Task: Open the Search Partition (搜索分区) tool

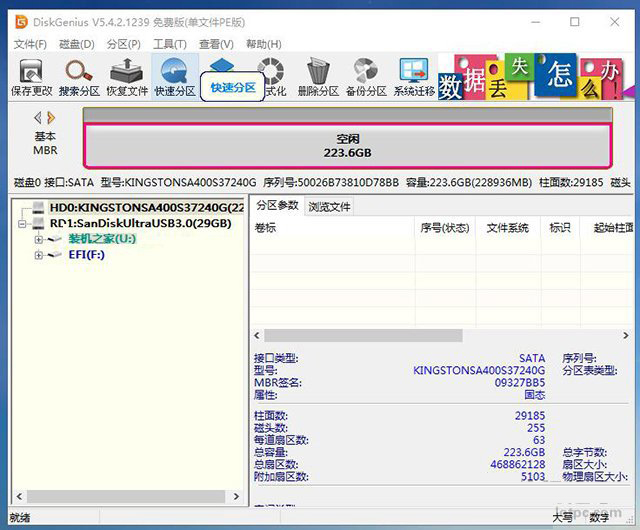Action: pyautogui.click(x=79, y=77)
